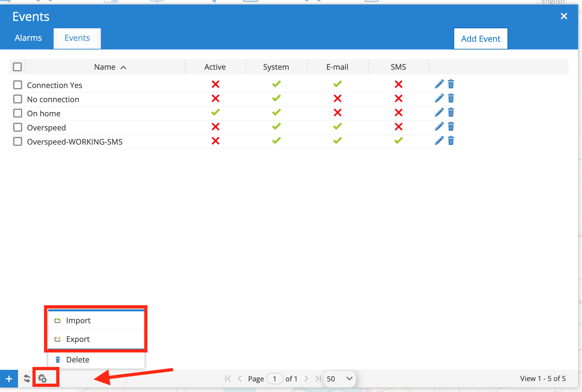Toggle the select-all checkbox in table header

[x=17, y=67]
